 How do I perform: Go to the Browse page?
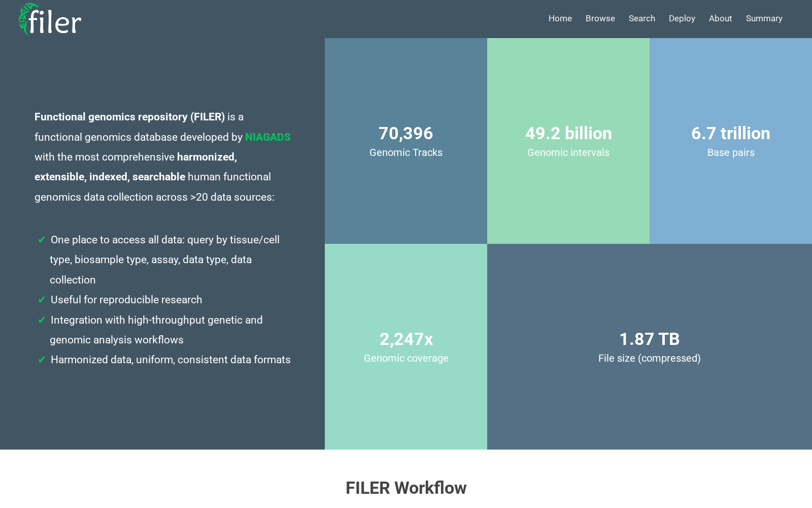[600, 18]
